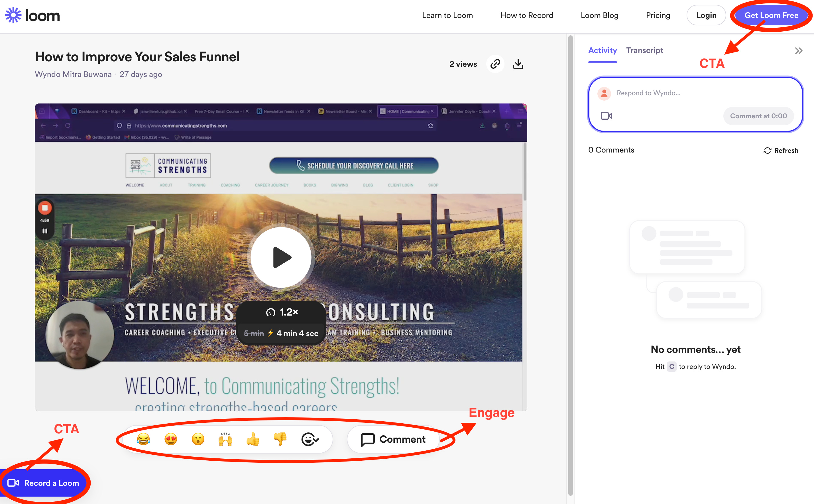
Task: Click Comment at 0:00 button
Action: pos(758,116)
